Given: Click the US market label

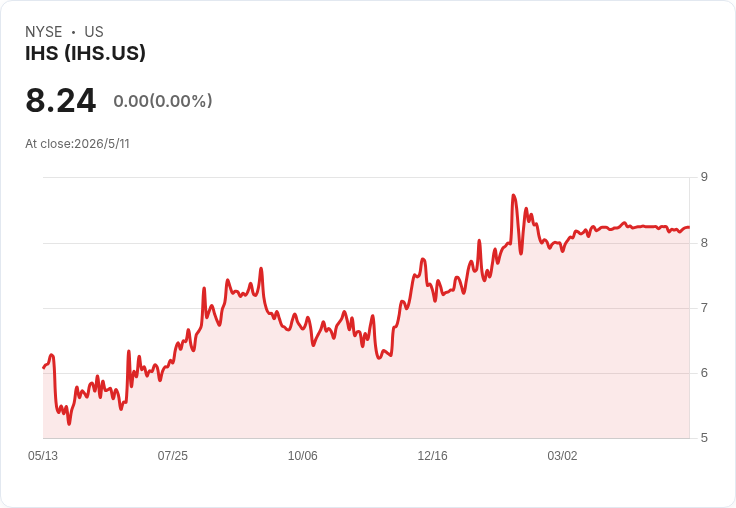Looking at the screenshot, I should (94, 32).
